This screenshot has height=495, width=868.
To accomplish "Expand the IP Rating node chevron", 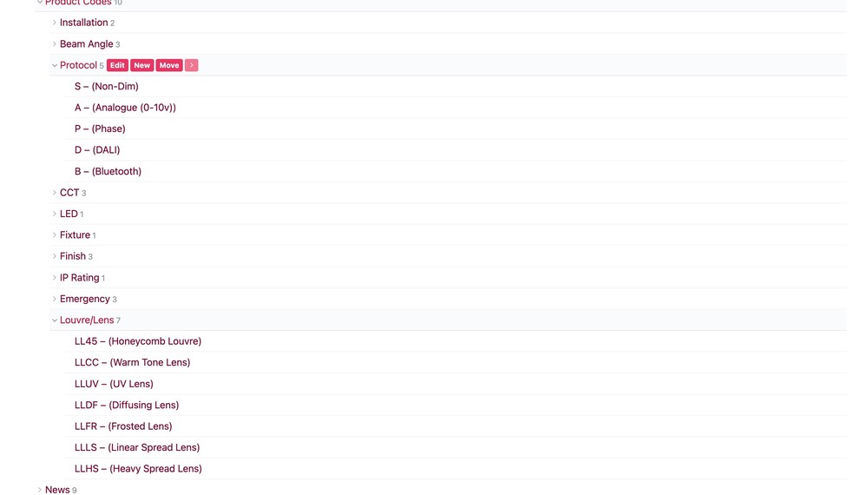I will coord(54,278).
